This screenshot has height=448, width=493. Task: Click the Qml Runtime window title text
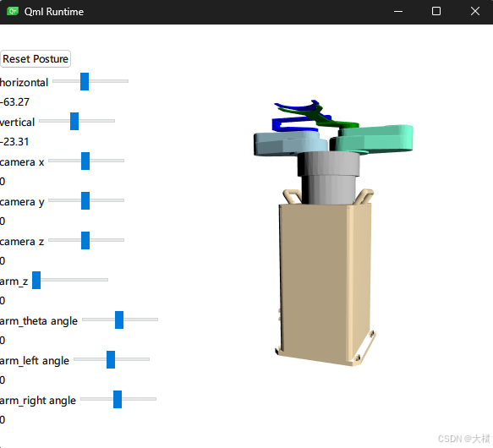[54, 12]
